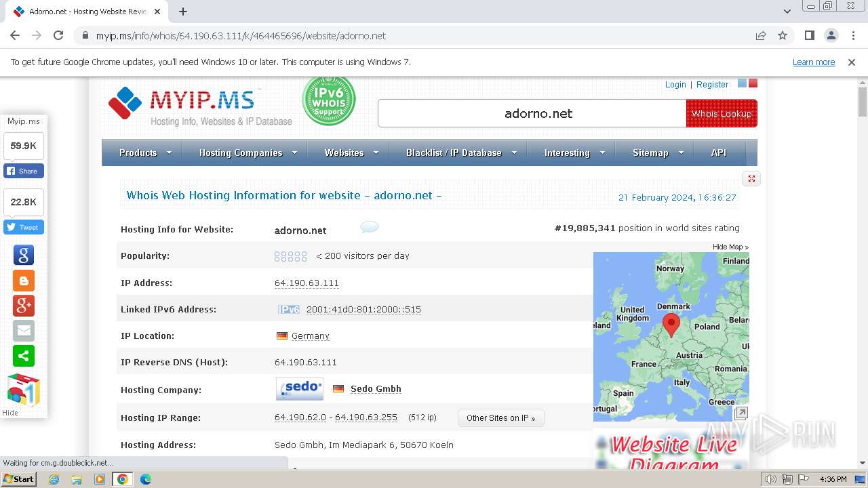
Task: Bookmark this page with star icon
Action: click(783, 35)
